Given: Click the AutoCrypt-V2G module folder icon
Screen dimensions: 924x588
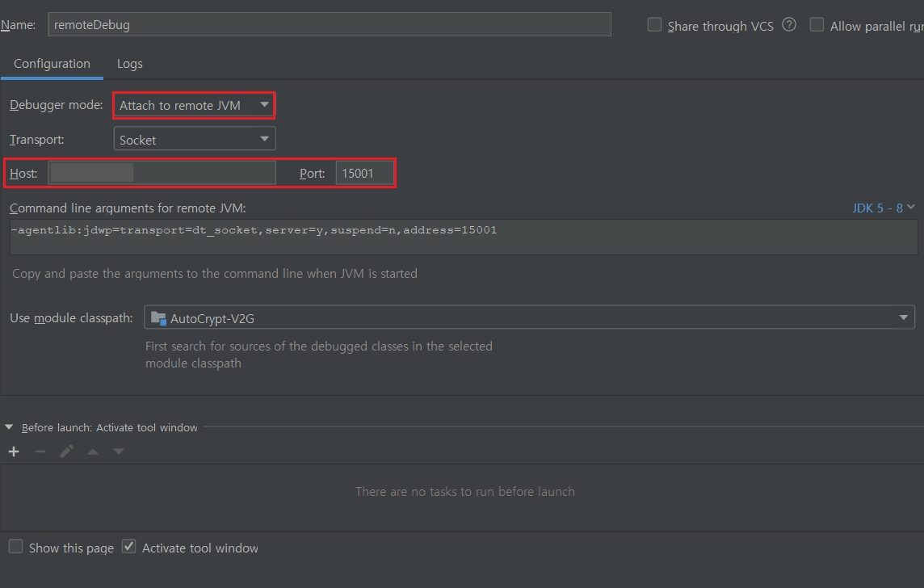Looking at the screenshot, I should pos(158,318).
